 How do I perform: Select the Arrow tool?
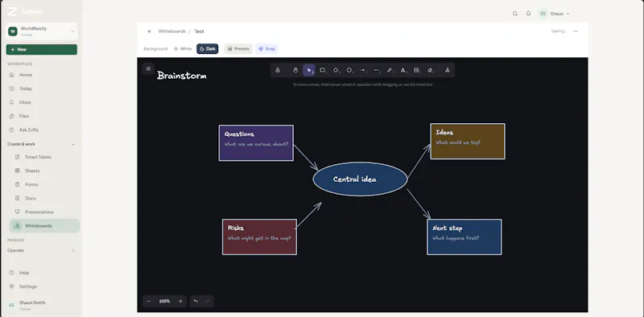(363, 70)
